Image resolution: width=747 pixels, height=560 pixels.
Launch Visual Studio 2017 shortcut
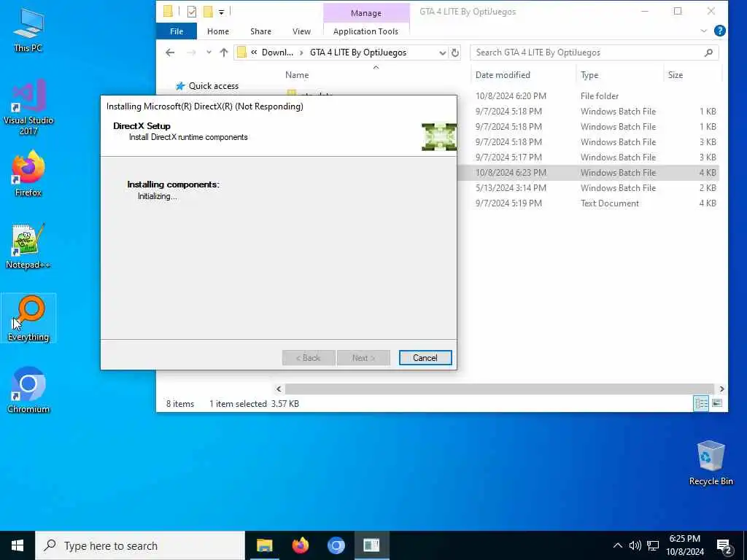point(28,106)
